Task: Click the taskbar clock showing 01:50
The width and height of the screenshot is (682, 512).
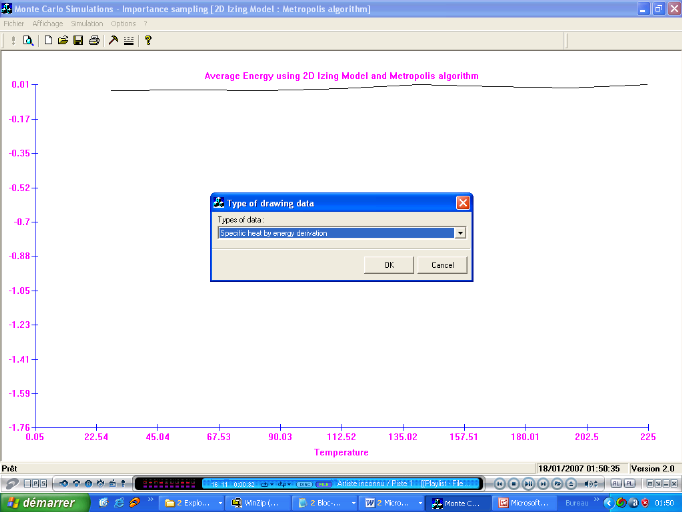Action: point(664,503)
